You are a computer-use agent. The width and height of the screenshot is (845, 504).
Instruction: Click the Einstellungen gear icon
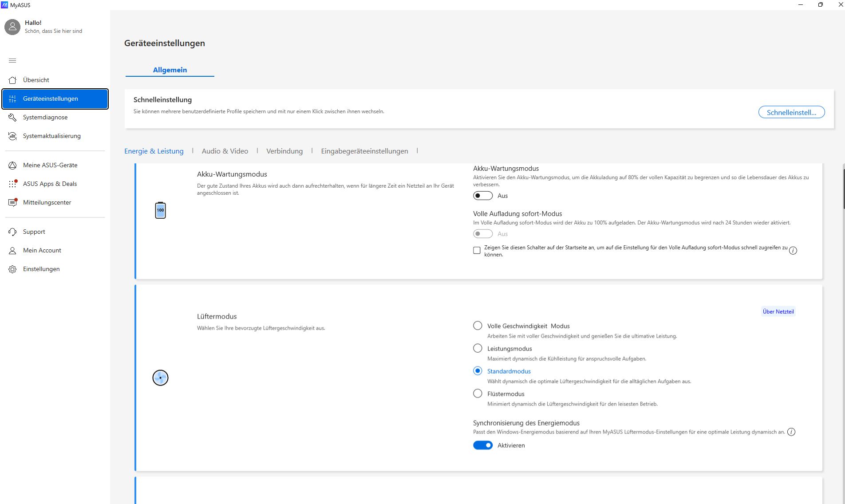point(12,269)
